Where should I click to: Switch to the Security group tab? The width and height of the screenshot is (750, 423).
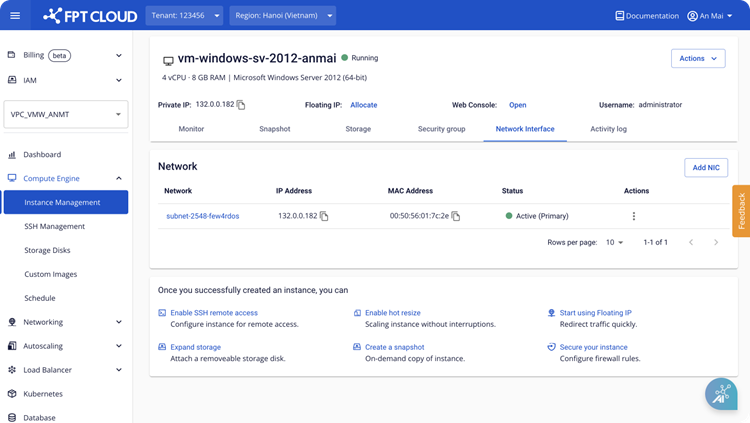441,129
